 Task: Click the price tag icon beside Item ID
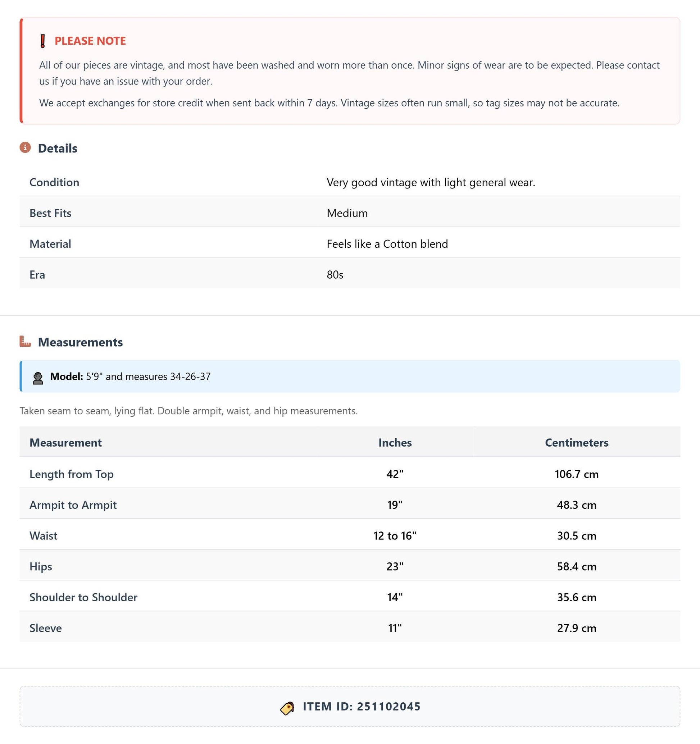pos(287,708)
